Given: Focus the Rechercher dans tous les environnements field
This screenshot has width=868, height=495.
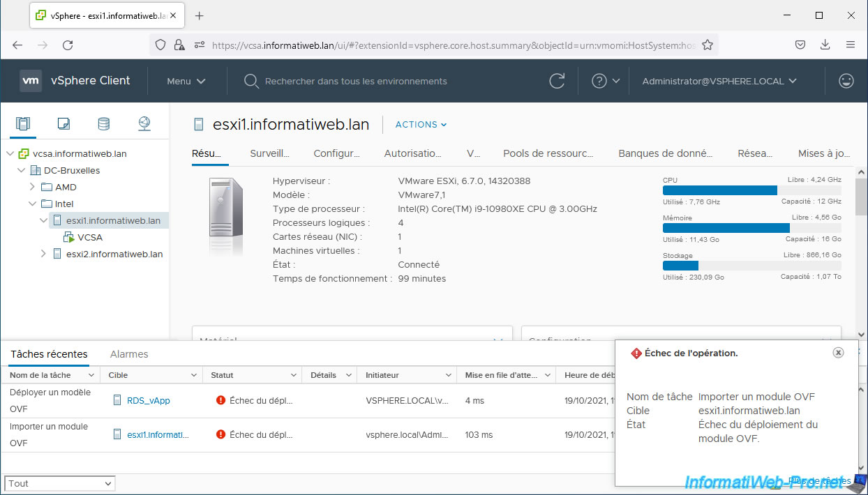Looking at the screenshot, I should (356, 81).
